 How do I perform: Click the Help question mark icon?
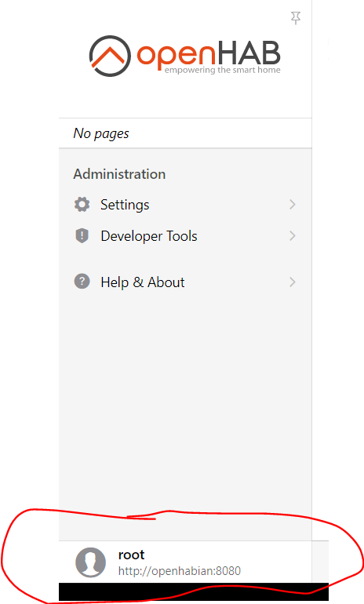pyautogui.click(x=82, y=281)
